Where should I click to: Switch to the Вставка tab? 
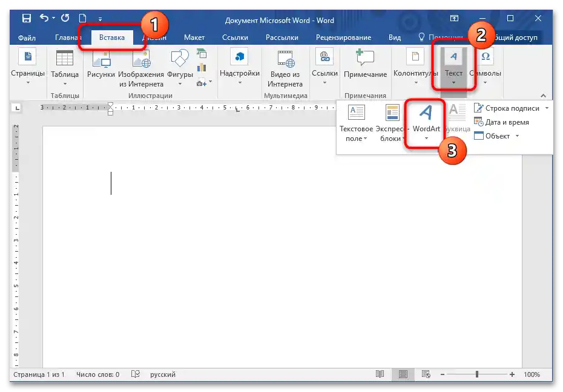[x=111, y=38]
